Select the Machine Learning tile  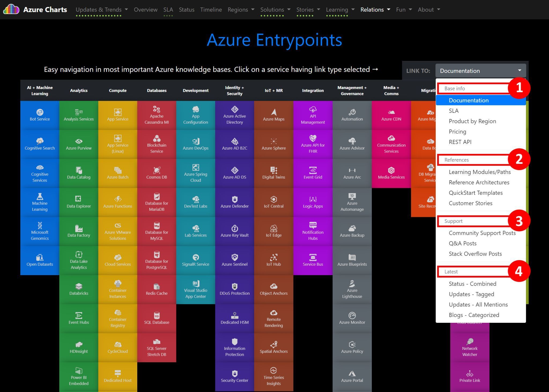pos(39,202)
